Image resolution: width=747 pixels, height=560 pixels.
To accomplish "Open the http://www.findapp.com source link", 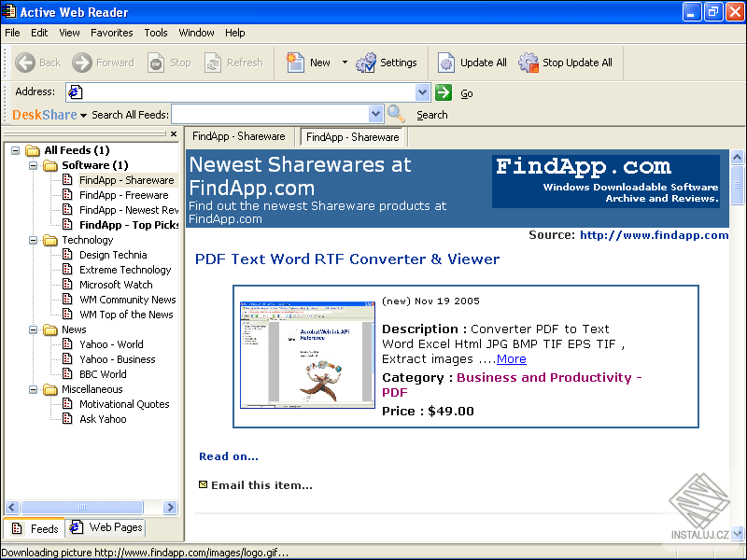I will click(x=654, y=235).
